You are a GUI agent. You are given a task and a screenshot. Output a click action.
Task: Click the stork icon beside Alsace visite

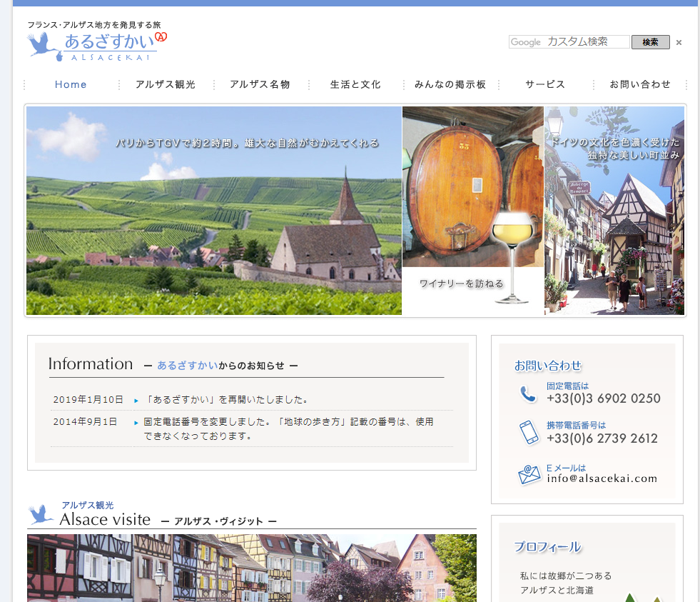pos(41,514)
